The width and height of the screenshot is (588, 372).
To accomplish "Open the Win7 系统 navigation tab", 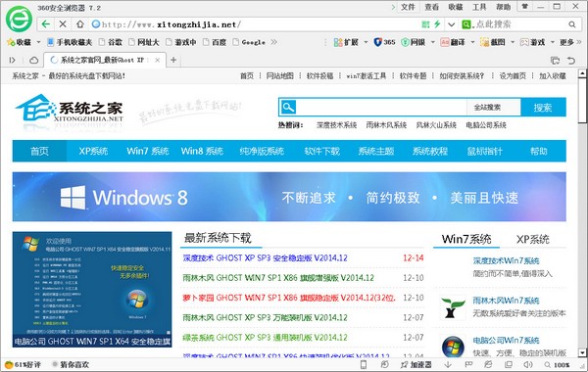I will click(148, 151).
